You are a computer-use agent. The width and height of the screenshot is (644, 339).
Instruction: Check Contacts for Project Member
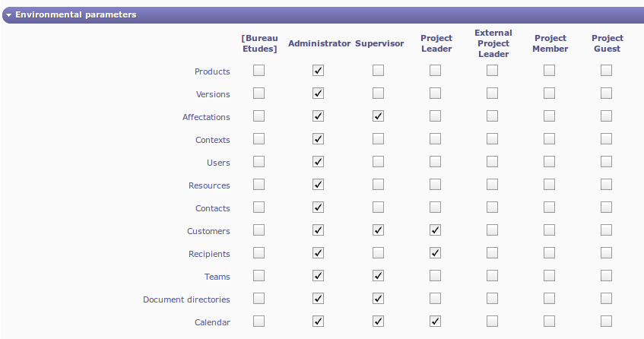coord(549,208)
